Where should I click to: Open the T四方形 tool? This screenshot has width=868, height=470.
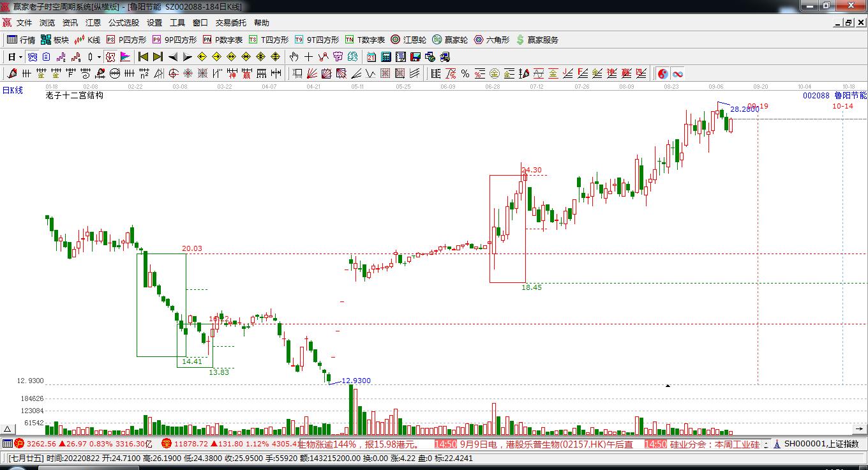(269, 40)
